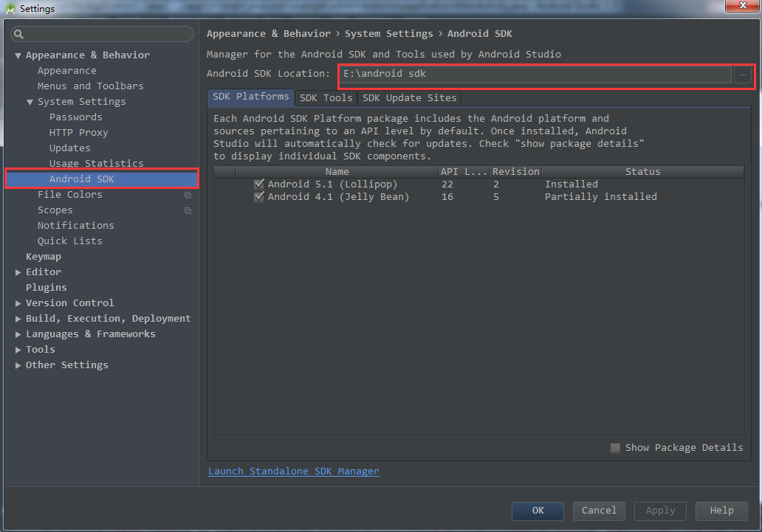The width and height of the screenshot is (762, 532).
Task: Click the Apply button
Action: [x=660, y=511]
